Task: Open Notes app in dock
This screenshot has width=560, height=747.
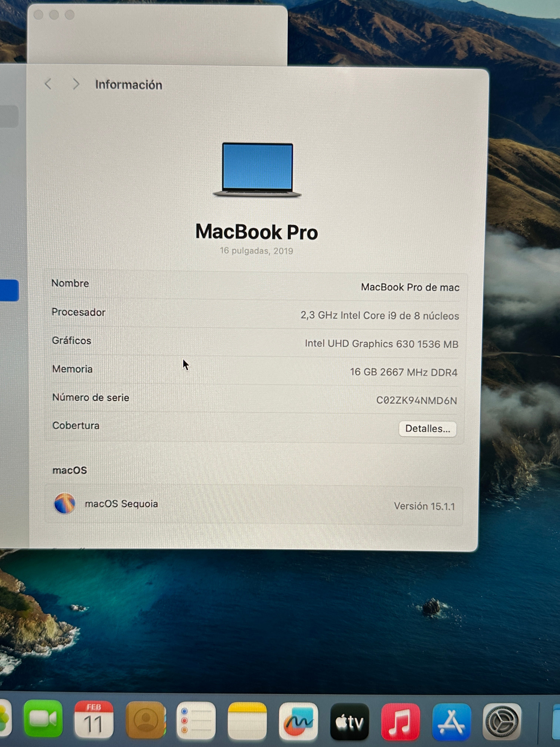Action: [x=247, y=721]
